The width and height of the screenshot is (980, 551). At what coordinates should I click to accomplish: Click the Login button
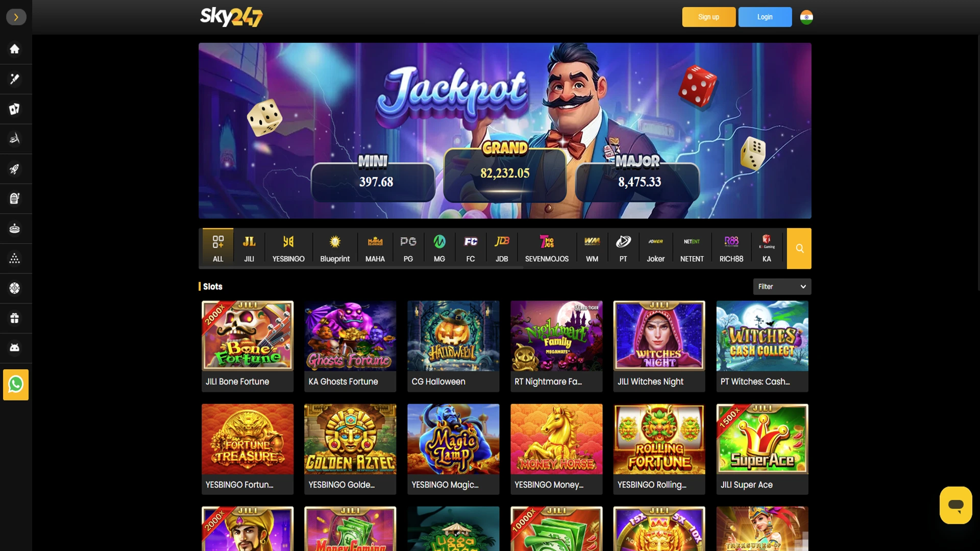[x=765, y=17]
